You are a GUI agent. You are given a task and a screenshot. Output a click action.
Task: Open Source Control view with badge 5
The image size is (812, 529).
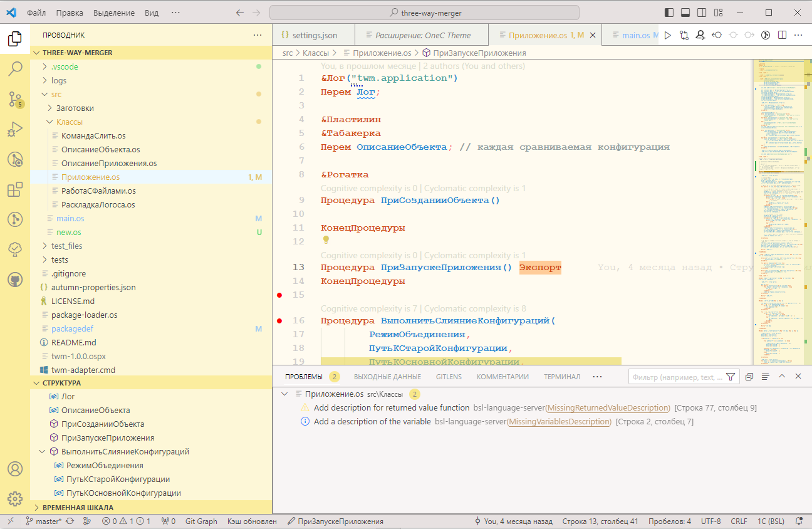click(x=15, y=98)
